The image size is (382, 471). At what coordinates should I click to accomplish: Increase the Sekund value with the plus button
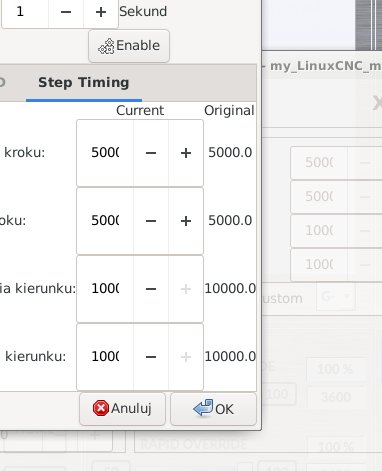[x=101, y=12]
